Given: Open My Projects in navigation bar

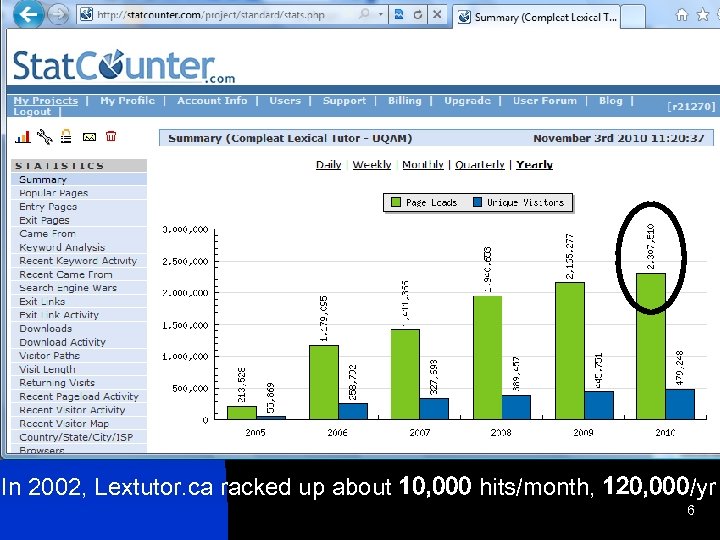Looking at the screenshot, I should click(45, 101).
